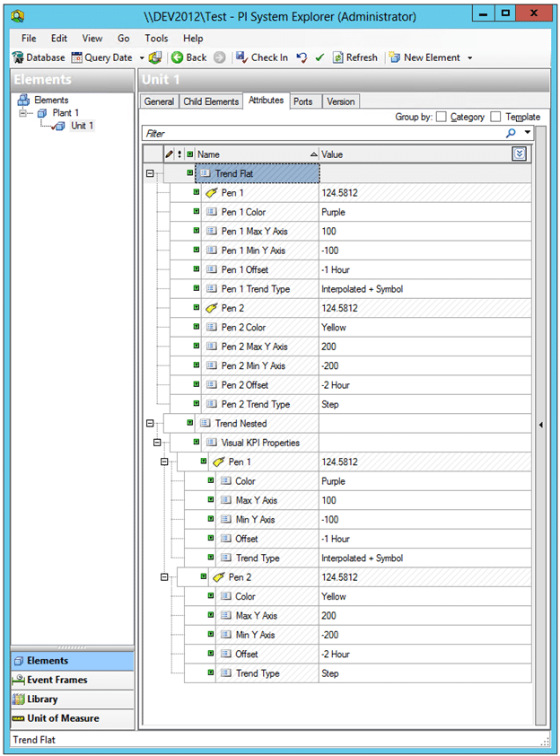
Task: Click the Database toolbar icon
Action: pos(18,57)
